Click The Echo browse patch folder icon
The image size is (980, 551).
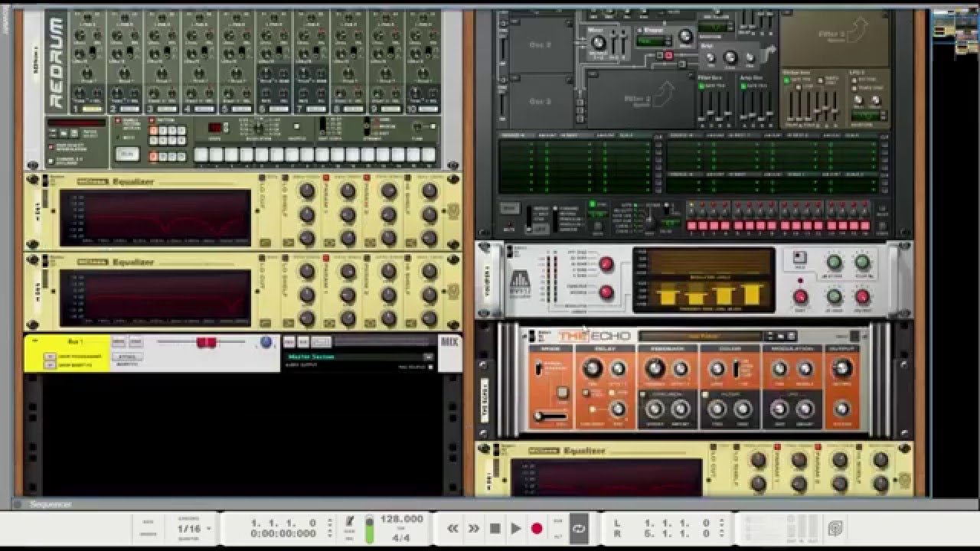782,335
